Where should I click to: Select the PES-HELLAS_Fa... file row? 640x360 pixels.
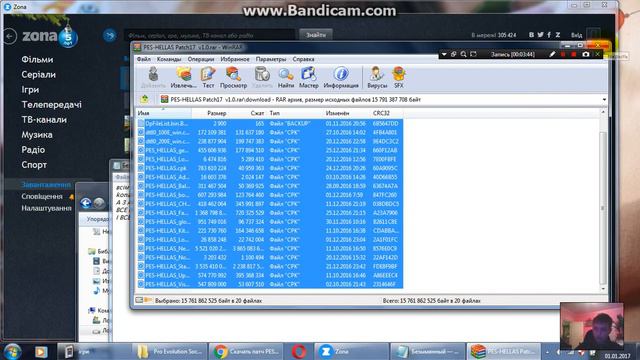270,213
